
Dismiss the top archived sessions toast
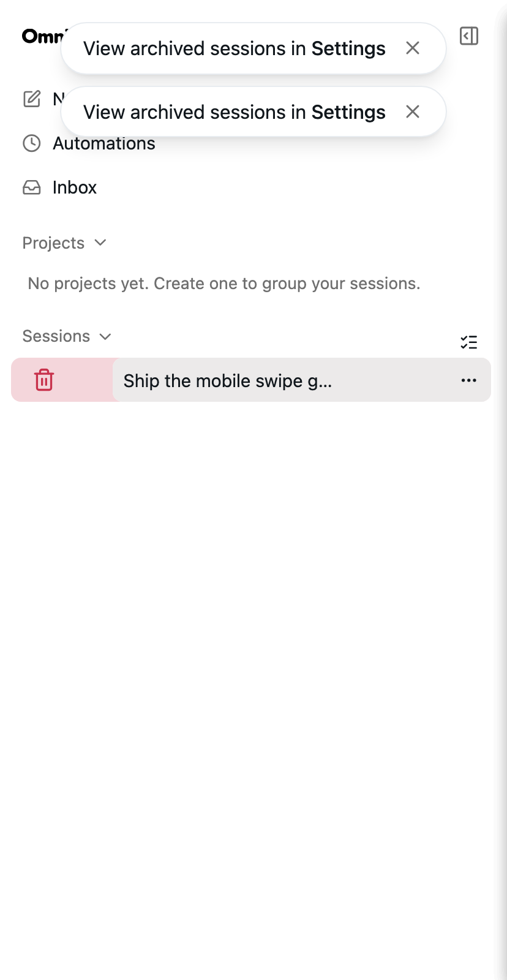(x=413, y=48)
